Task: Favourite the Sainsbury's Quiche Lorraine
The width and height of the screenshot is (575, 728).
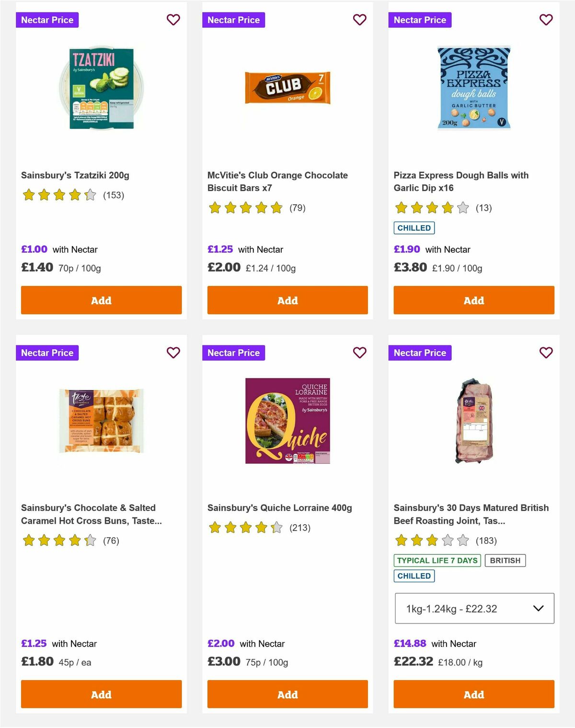Action: [x=360, y=352]
